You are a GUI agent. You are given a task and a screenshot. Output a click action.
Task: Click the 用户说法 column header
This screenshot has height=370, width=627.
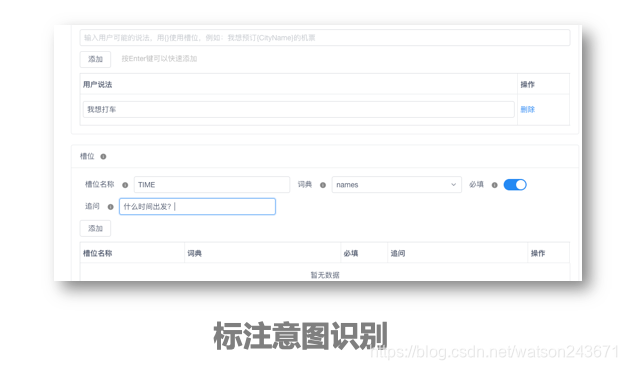(x=98, y=84)
